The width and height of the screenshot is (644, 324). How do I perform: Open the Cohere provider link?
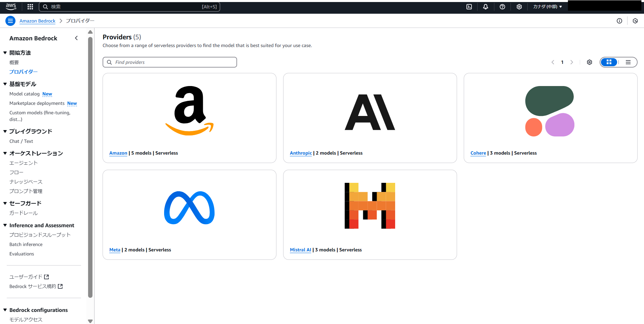[478, 153]
